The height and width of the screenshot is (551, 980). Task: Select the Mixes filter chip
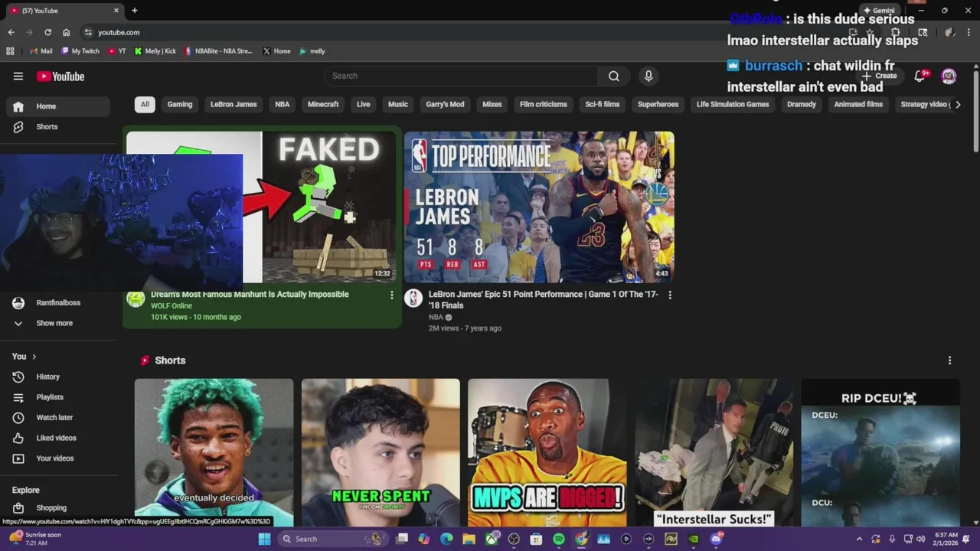click(492, 104)
